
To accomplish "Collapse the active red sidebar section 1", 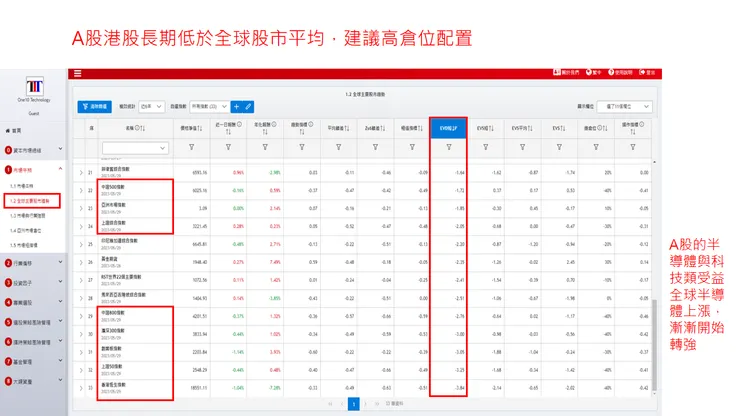I will point(33,170).
